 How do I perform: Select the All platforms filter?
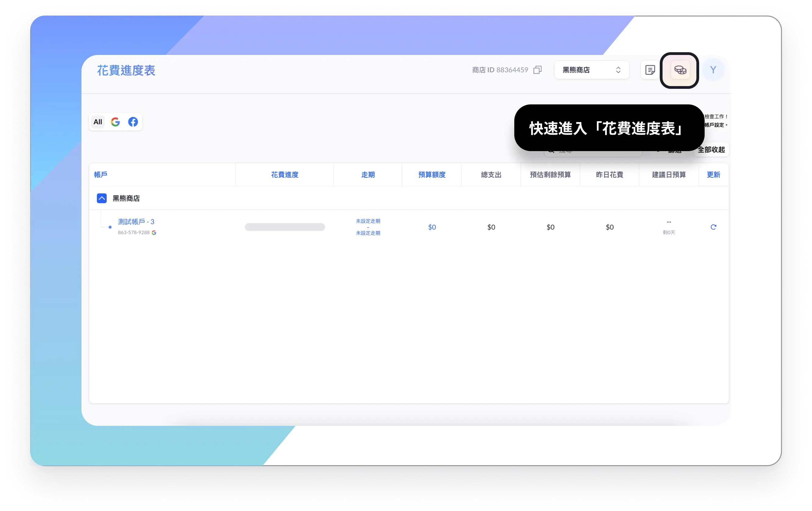click(98, 122)
